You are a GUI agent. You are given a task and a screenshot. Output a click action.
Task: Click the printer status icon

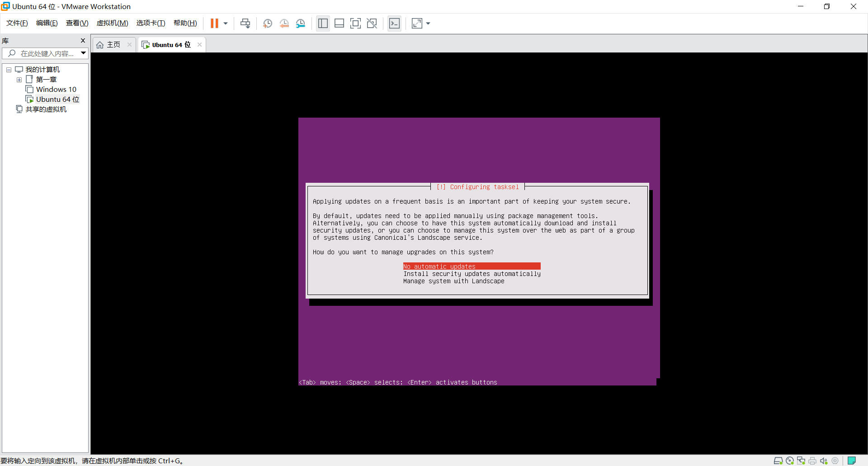pos(812,461)
